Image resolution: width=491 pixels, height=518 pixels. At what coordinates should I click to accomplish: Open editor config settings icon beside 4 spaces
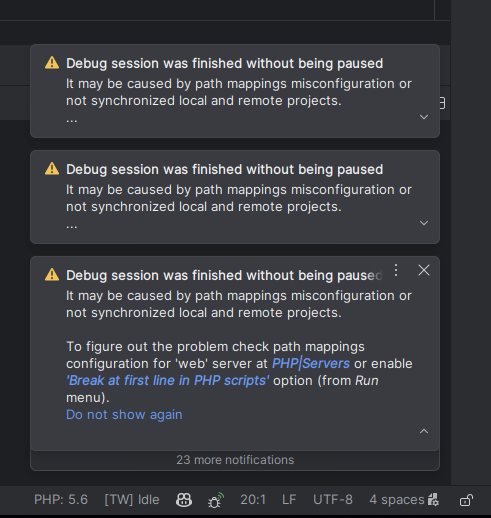pos(434,500)
